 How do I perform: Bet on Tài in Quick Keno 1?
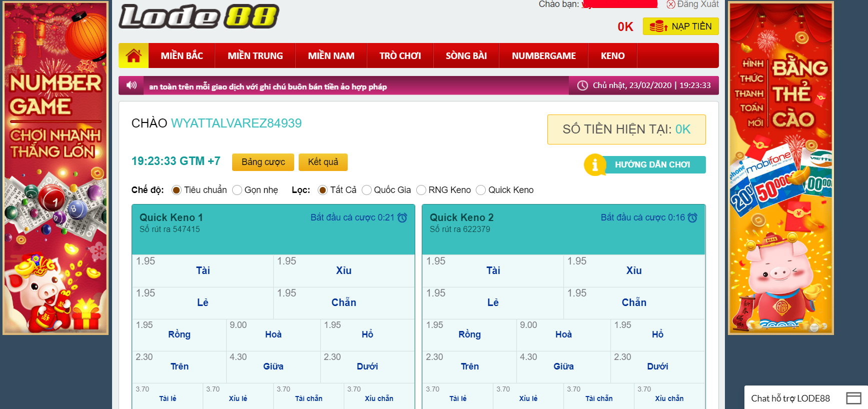tap(203, 270)
